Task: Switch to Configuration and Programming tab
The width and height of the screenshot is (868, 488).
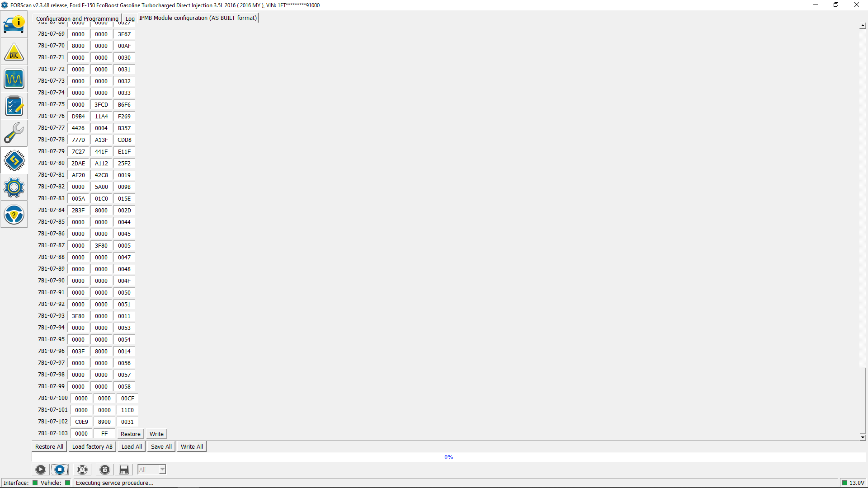Action: click(77, 19)
